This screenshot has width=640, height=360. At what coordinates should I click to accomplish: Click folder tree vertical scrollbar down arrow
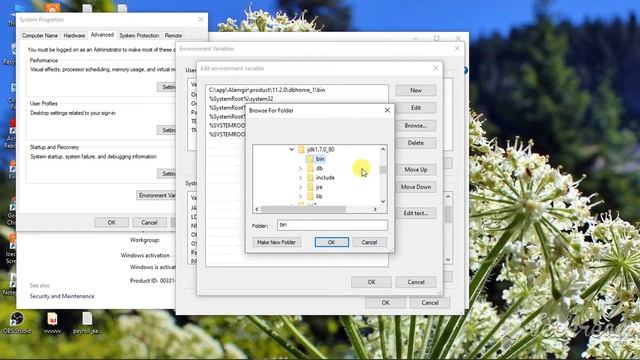coord(383,201)
